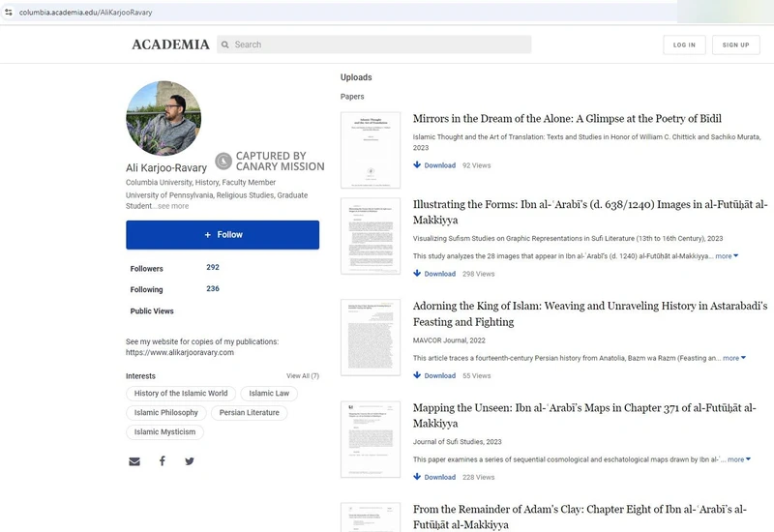Click the Log In button
This screenshot has width=774, height=532.
point(684,44)
